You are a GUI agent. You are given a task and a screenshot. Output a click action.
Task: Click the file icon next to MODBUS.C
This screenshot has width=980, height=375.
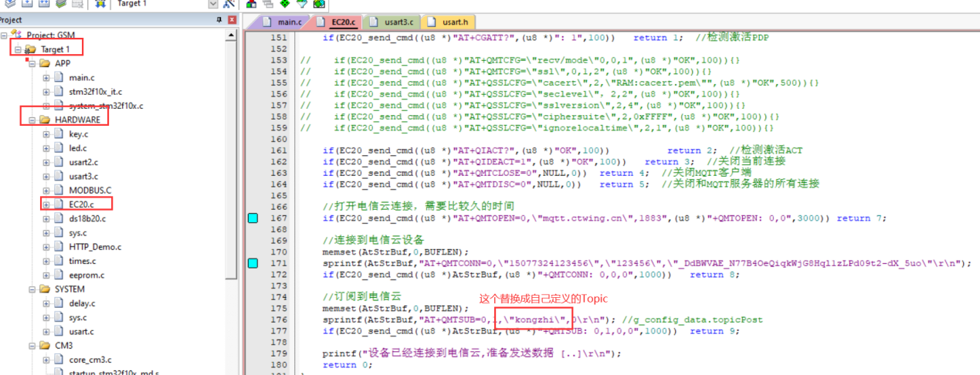click(59, 191)
